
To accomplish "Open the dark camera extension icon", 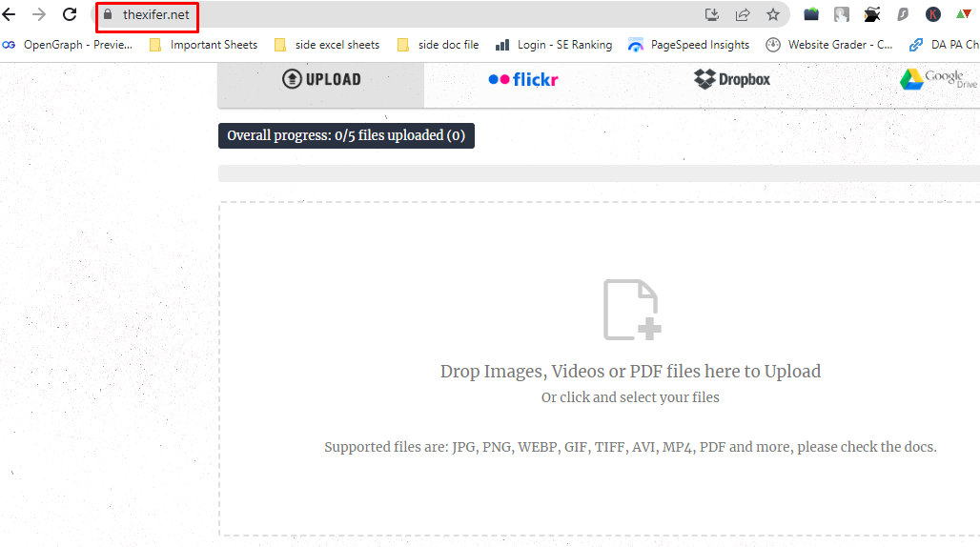I will pos(811,14).
